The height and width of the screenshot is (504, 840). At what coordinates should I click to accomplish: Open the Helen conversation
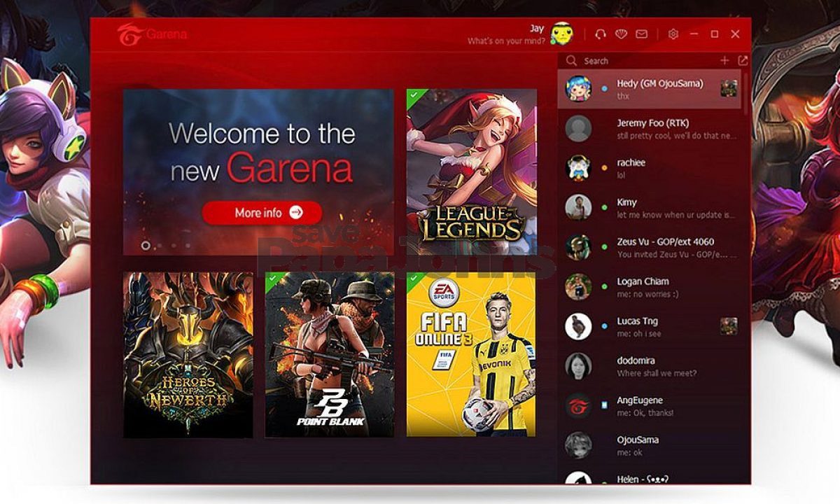pyautogui.click(x=650, y=475)
